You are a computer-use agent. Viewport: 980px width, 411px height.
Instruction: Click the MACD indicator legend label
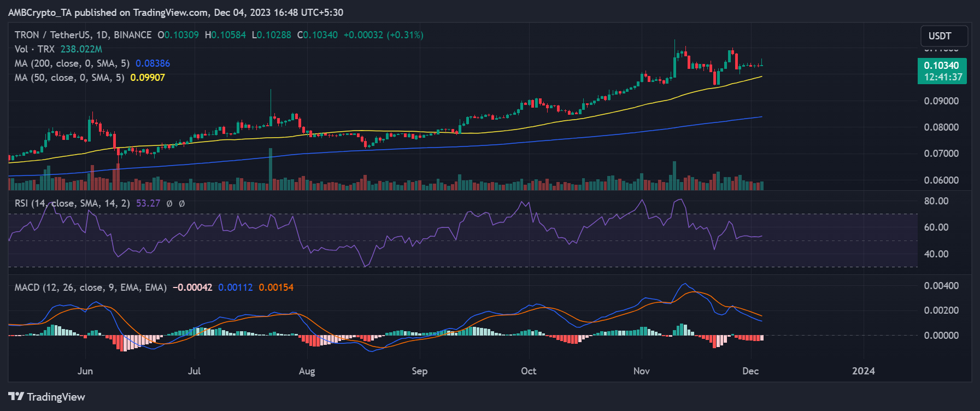pyautogui.click(x=90, y=287)
